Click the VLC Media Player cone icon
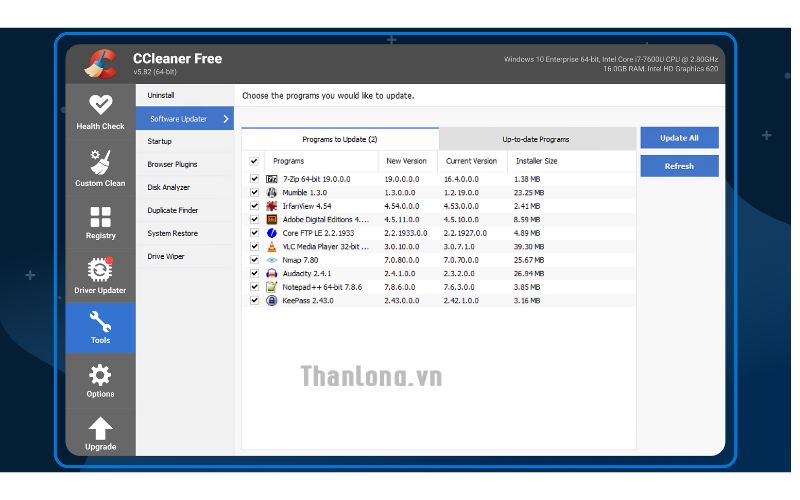The height and width of the screenshot is (500, 800). coord(272,246)
